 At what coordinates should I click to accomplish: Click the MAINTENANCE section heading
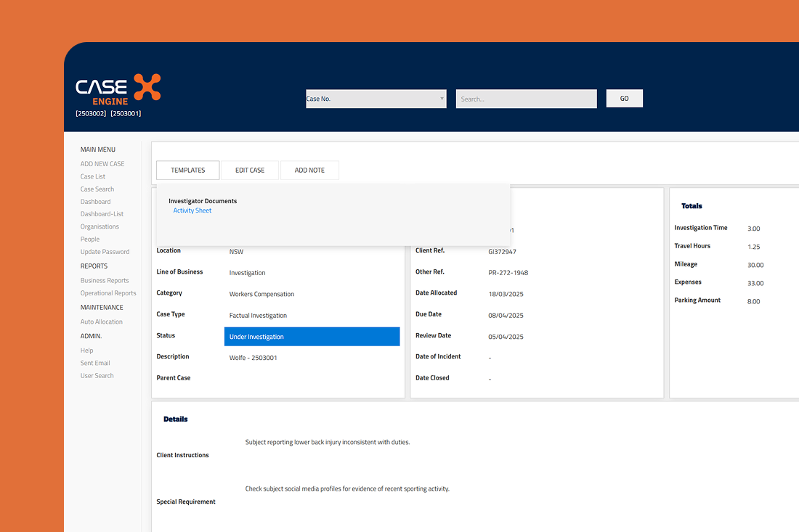102,308
